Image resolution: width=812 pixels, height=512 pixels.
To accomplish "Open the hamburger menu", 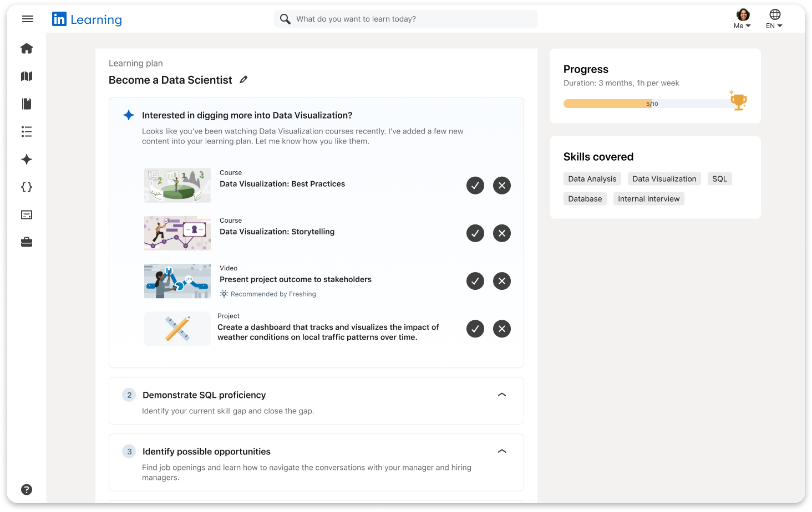I will pos(28,19).
